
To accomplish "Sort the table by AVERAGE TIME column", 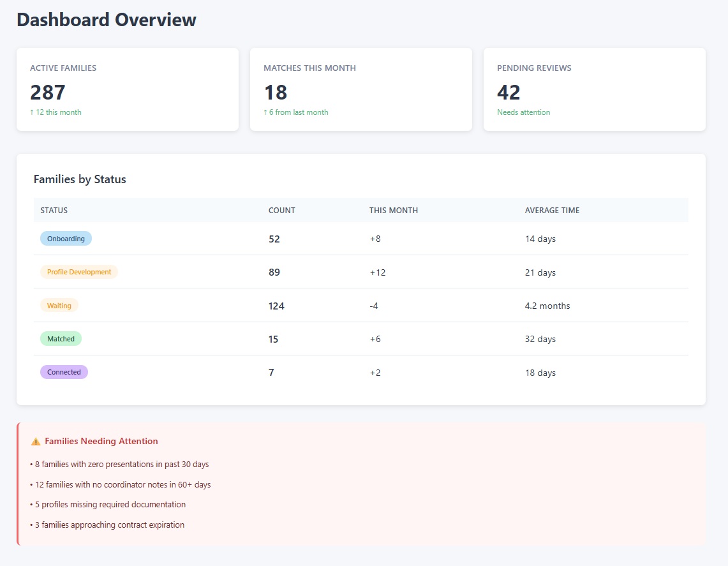I will [x=552, y=210].
